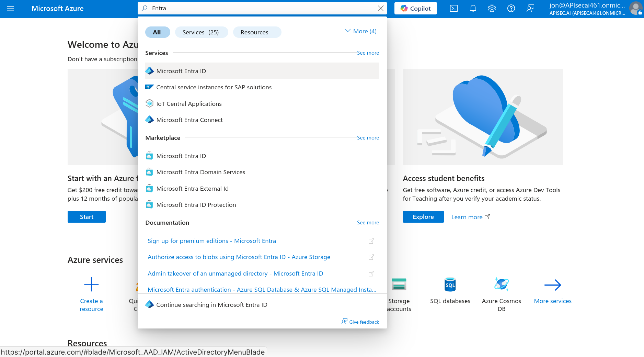Open the notifications bell
The height and width of the screenshot is (357, 644).
[x=473, y=8]
